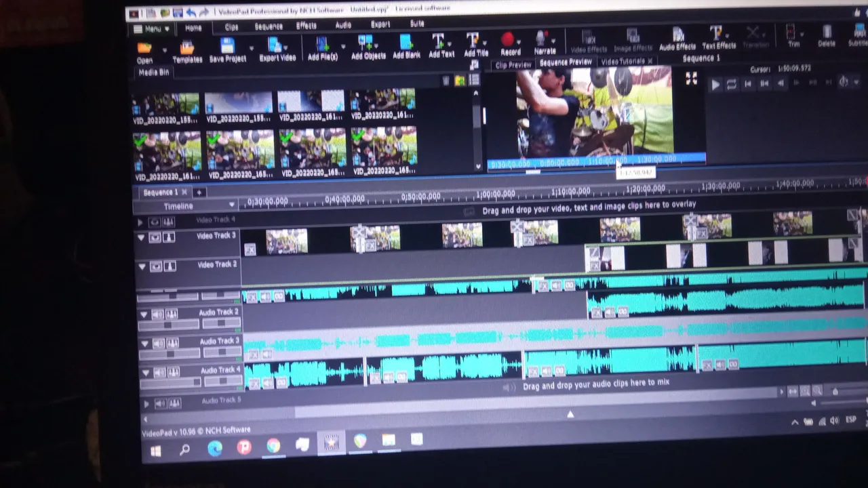Open the Sequence ribbon tab
Screen dimensions: 868x488
click(x=269, y=26)
